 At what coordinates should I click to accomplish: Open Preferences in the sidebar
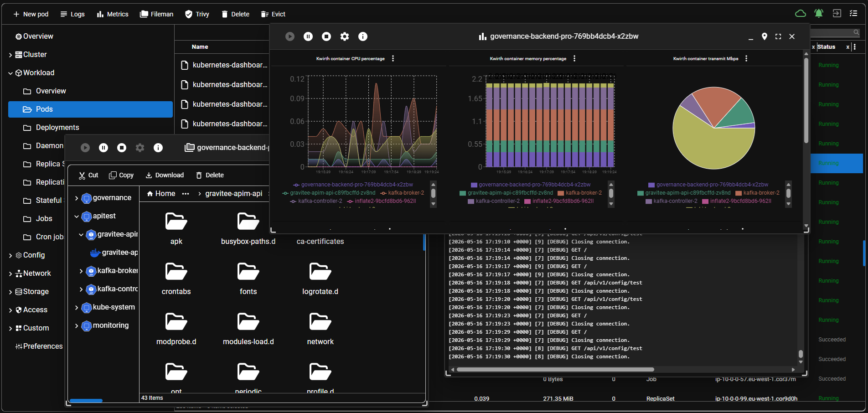coord(39,346)
